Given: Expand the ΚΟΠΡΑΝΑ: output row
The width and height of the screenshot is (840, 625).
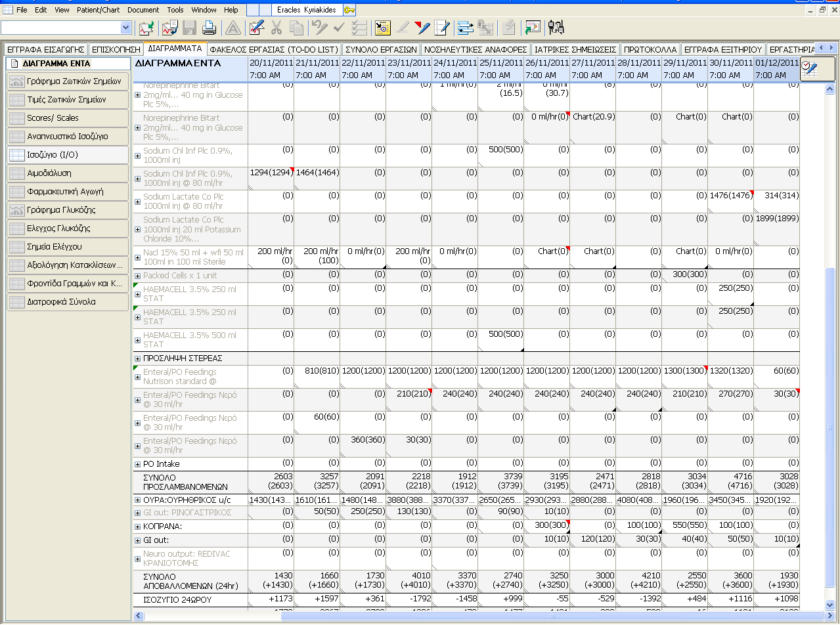Looking at the screenshot, I should click(137, 527).
